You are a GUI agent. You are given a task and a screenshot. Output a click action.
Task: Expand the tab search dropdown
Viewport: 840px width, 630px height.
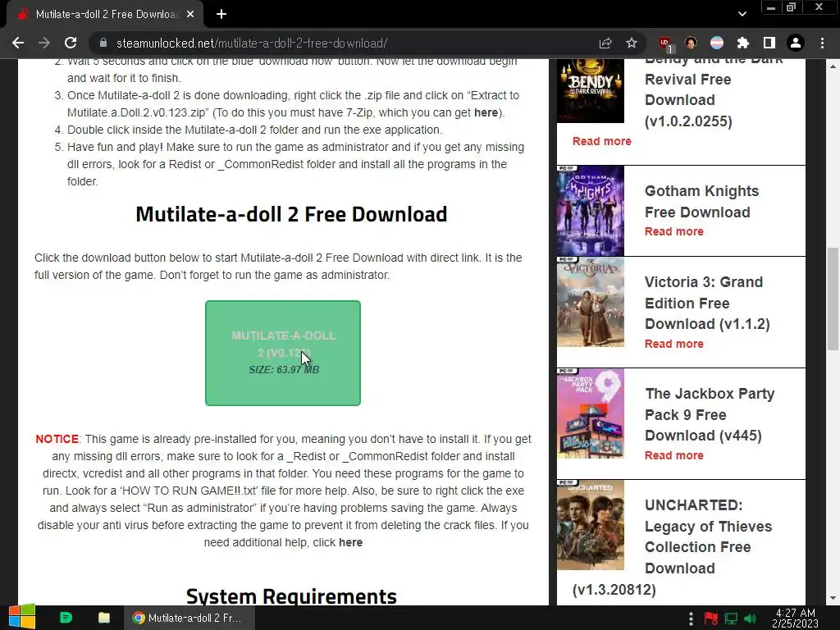point(742,14)
